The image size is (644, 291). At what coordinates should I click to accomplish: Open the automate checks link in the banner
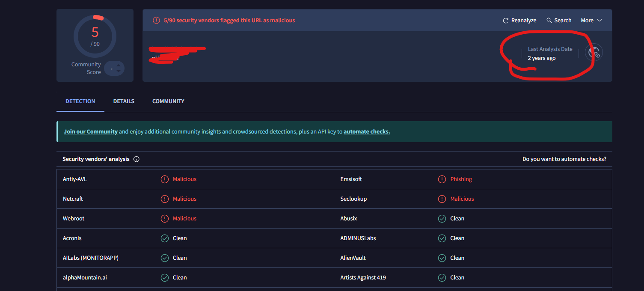click(x=367, y=132)
